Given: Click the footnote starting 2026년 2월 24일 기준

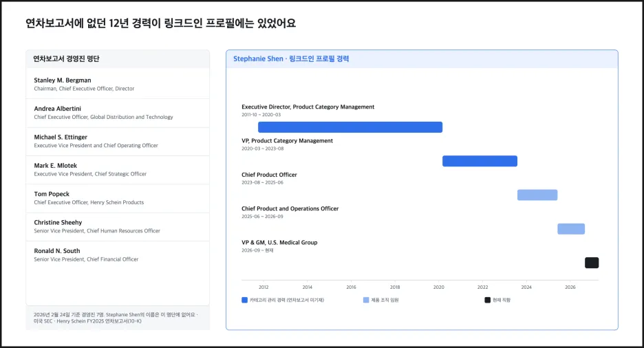Looking at the screenshot, I should pyautogui.click(x=116, y=315).
